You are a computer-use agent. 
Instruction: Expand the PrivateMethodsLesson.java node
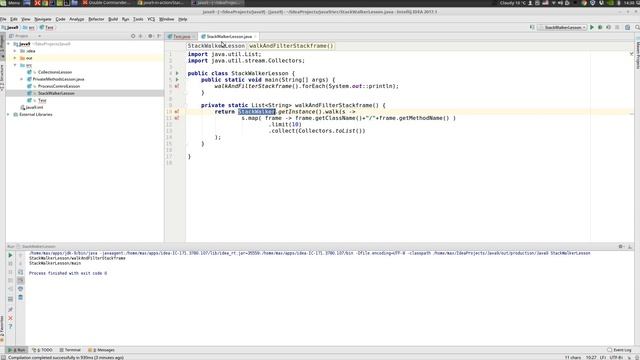click(x=22, y=79)
